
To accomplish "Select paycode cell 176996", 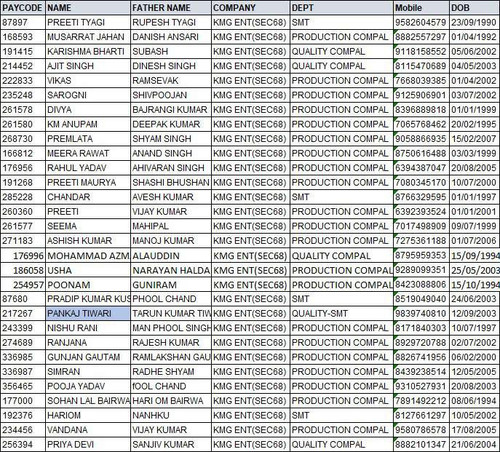I will click(23, 256).
